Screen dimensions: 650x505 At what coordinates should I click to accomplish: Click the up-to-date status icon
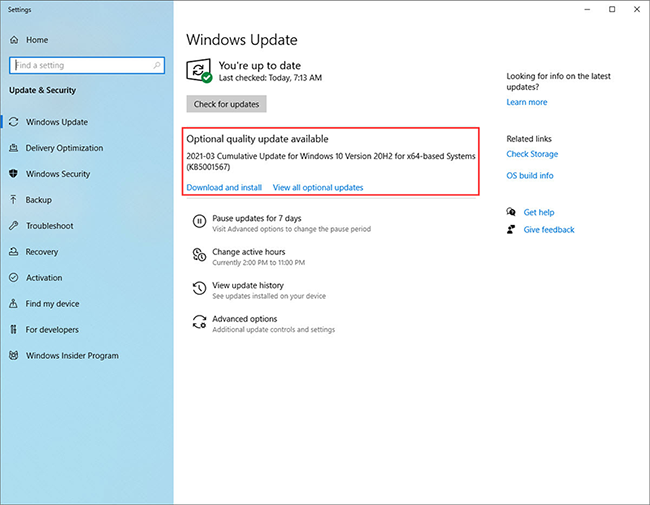tap(199, 70)
